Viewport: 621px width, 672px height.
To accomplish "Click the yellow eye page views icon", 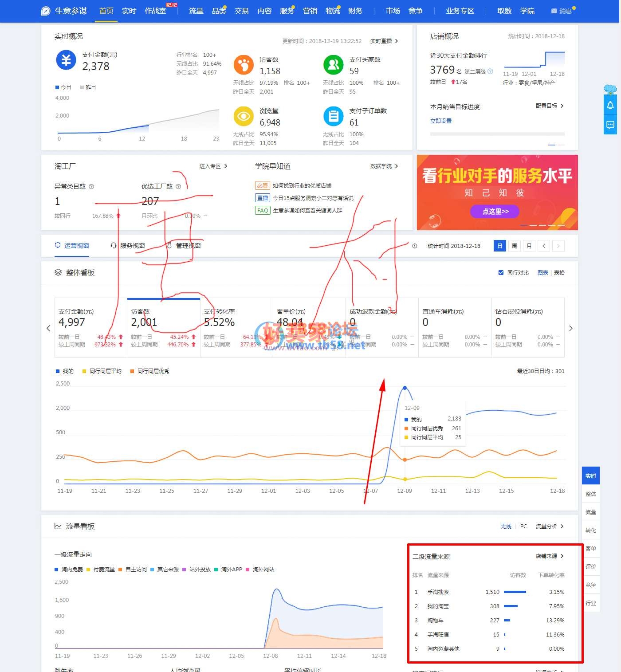I will click(x=244, y=117).
